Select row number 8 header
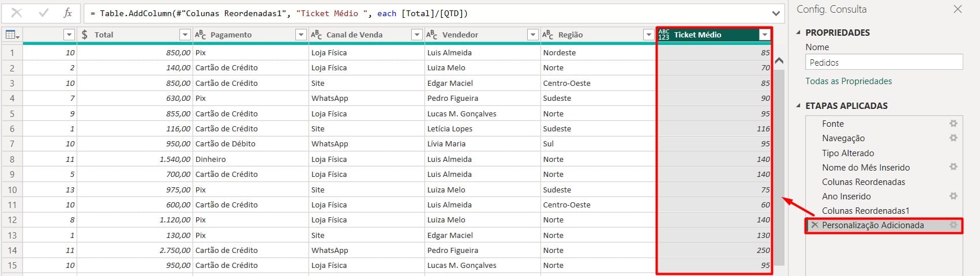 click(12, 159)
